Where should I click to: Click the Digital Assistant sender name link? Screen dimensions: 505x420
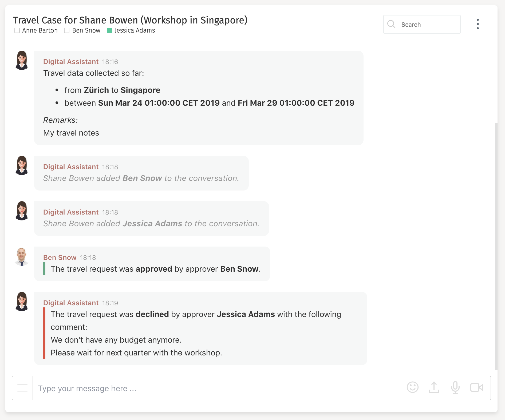click(71, 61)
